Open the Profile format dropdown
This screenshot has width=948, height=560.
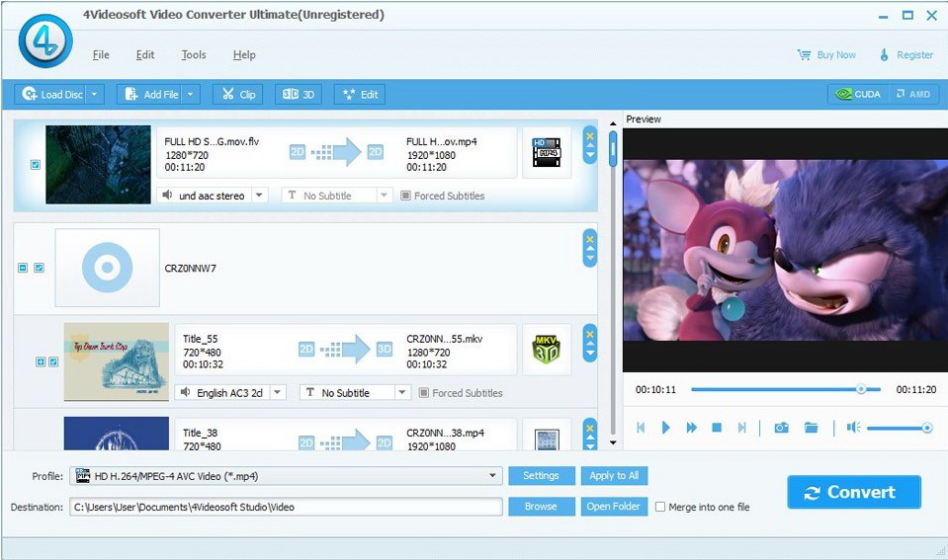[x=492, y=476]
